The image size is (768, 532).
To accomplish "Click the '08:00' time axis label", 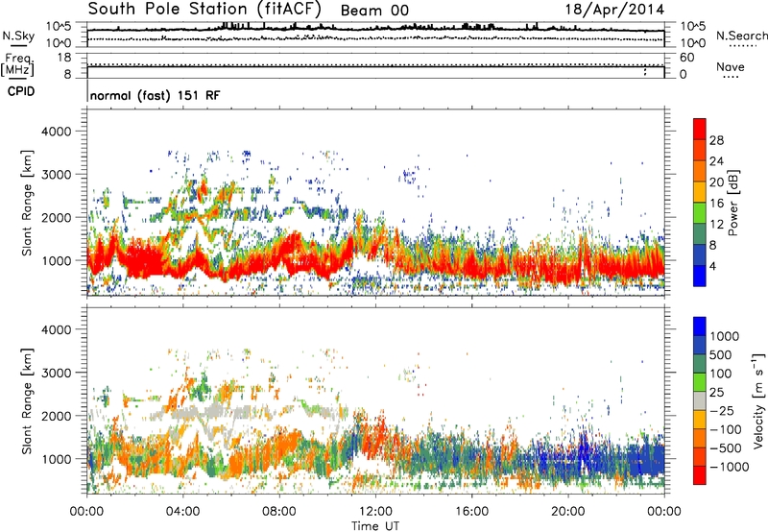I will (x=279, y=512).
